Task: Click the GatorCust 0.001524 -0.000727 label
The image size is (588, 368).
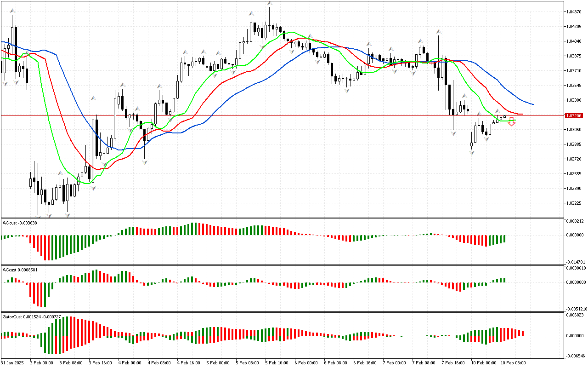Action: pyautogui.click(x=32, y=317)
